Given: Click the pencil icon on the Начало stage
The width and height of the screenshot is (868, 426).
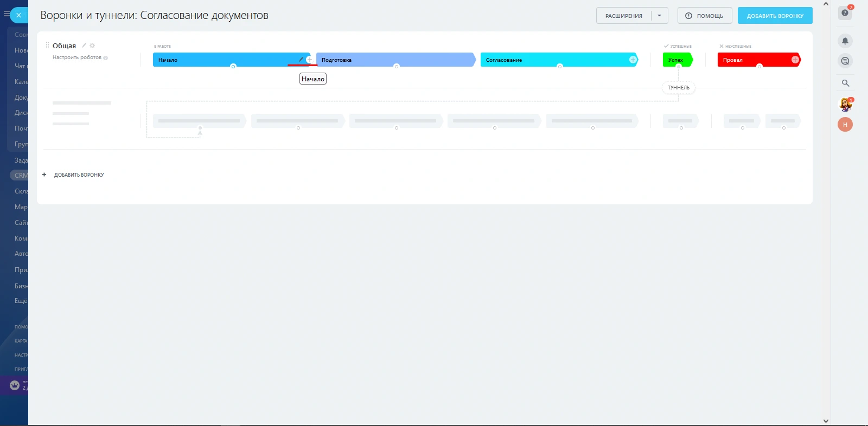Looking at the screenshot, I should click(x=301, y=59).
